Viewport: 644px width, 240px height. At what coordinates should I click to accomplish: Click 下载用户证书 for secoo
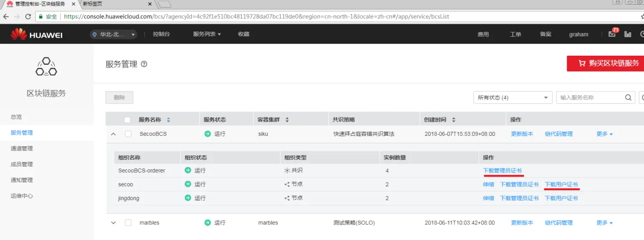(562, 184)
